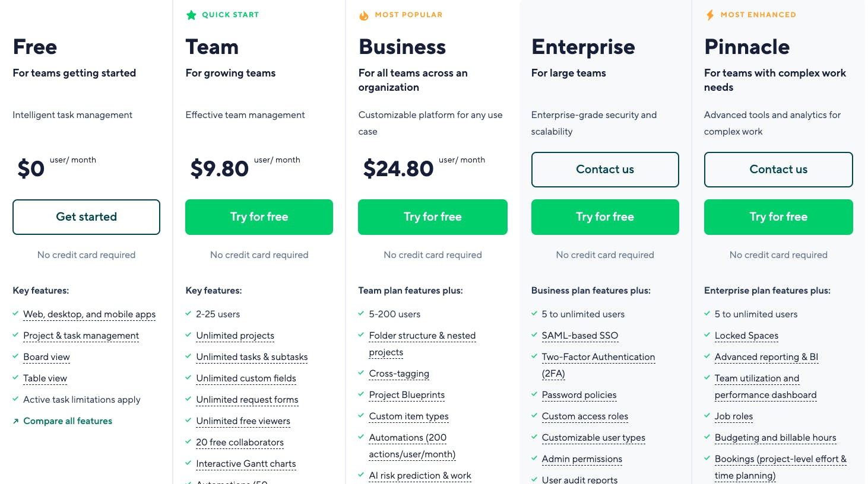Open the Unlimited request forms link
This screenshot has height=484, width=868.
tap(247, 399)
